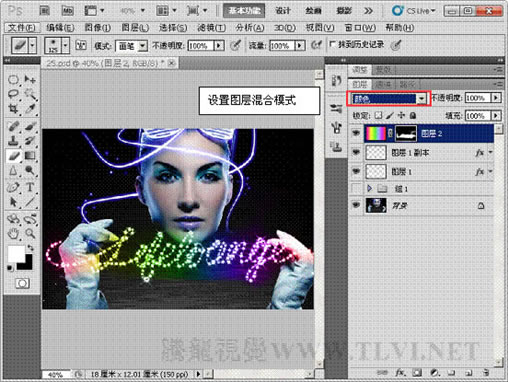
Task: Open the 图层(L) menu
Action: pyautogui.click(x=135, y=28)
